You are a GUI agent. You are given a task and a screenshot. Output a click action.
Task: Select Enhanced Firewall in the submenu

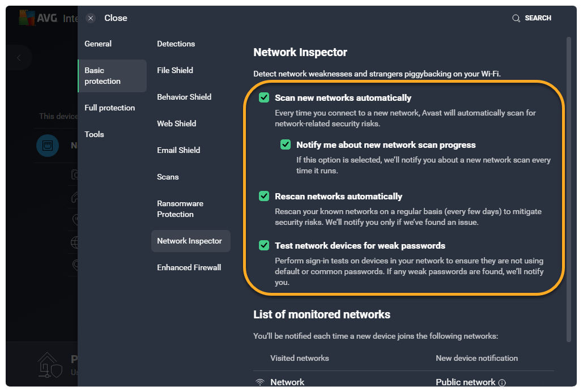(x=189, y=267)
